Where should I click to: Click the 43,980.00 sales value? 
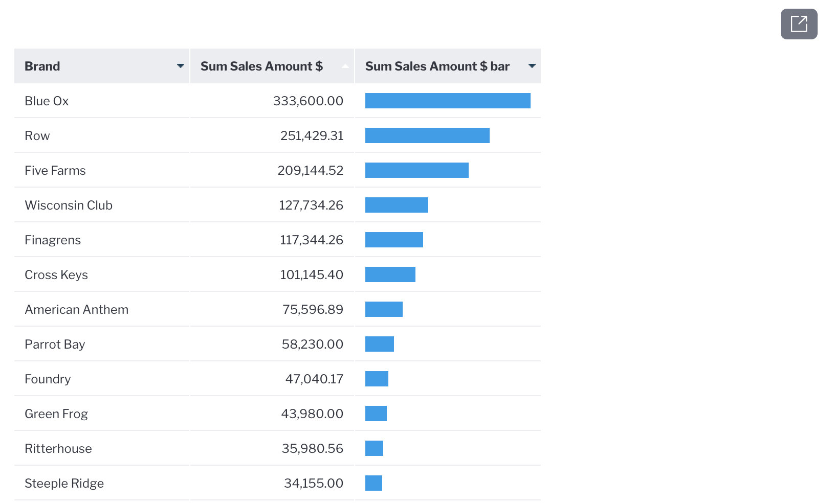coord(312,414)
